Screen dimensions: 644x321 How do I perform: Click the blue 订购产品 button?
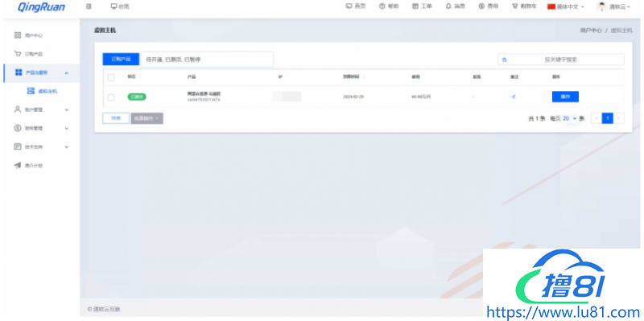pyautogui.click(x=122, y=59)
